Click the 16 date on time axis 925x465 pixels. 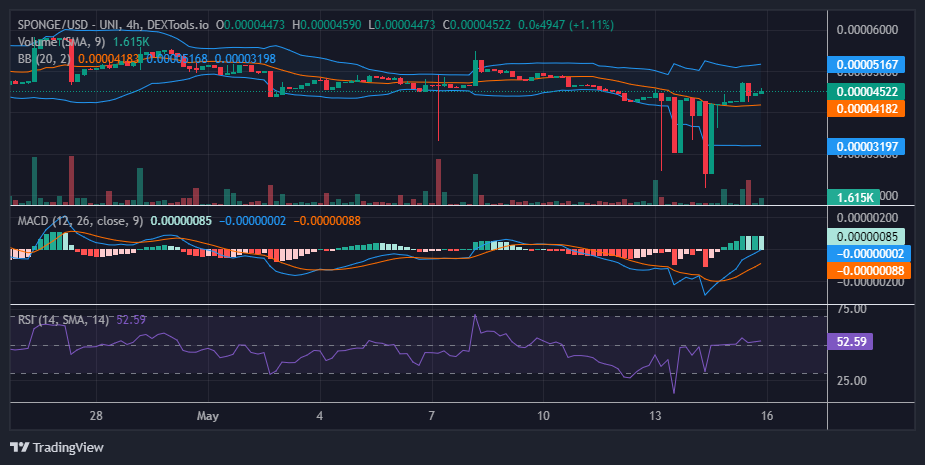point(766,415)
